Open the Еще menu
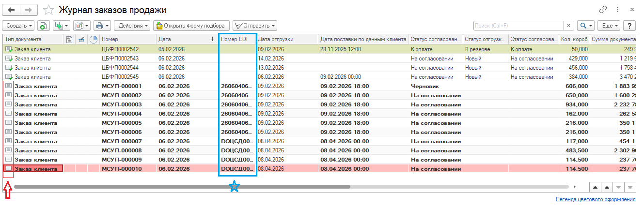This screenshot has width=644, height=207. click(x=608, y=26)
